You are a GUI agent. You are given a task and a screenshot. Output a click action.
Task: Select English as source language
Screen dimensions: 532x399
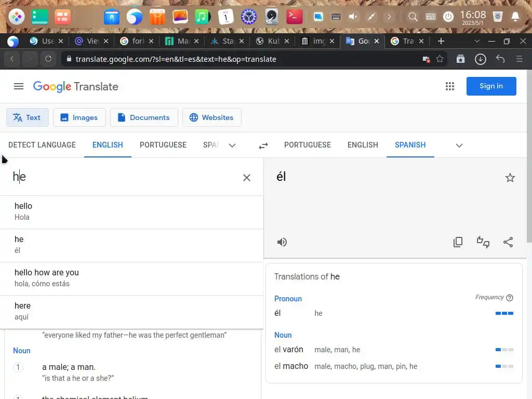pyautogui.click(x=108, y=145)
